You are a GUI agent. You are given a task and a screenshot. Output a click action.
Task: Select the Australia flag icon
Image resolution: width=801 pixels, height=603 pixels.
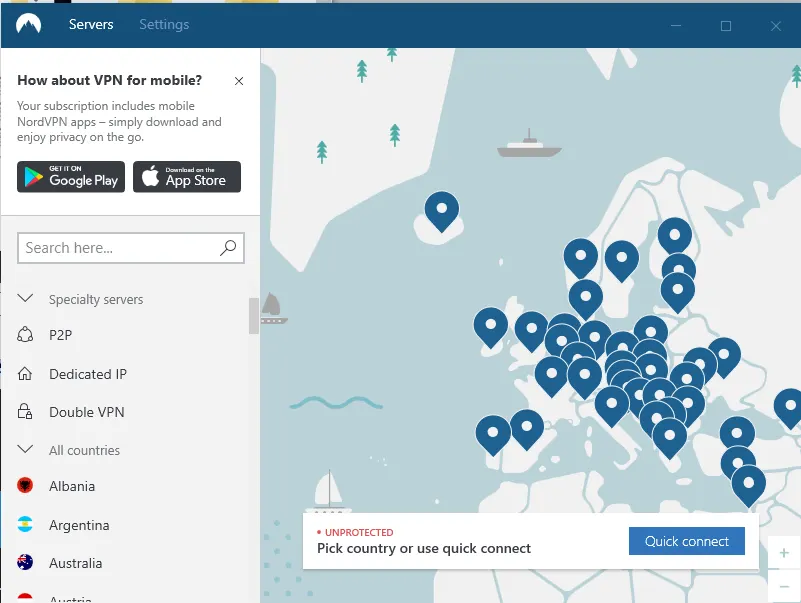(26, 563)
